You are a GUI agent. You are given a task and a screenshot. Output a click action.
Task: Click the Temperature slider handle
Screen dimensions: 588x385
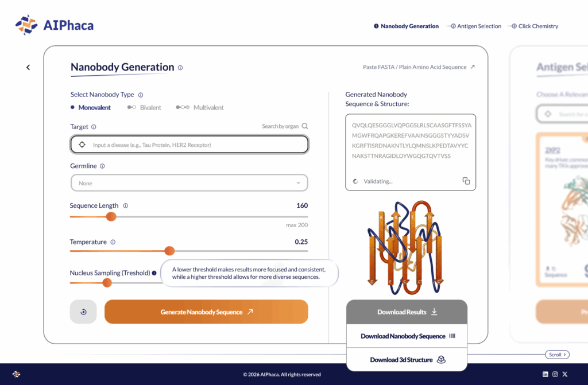(x=169, y=251)
